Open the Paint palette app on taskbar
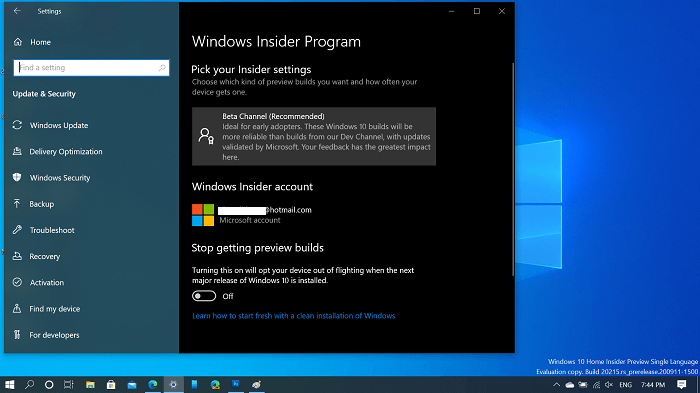The width and height of the screenshot is (700, 393). (x=256, y=385)
